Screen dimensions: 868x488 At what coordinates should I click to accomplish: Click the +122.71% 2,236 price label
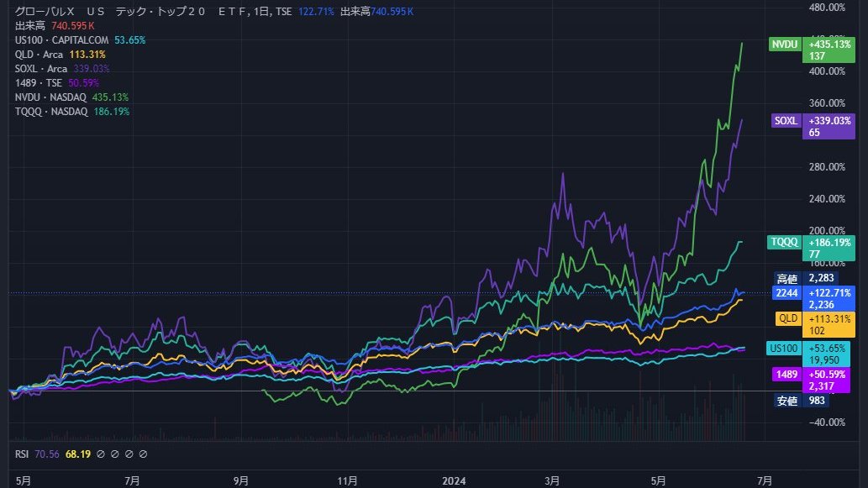pyautogui.click(x=829, y=299)
